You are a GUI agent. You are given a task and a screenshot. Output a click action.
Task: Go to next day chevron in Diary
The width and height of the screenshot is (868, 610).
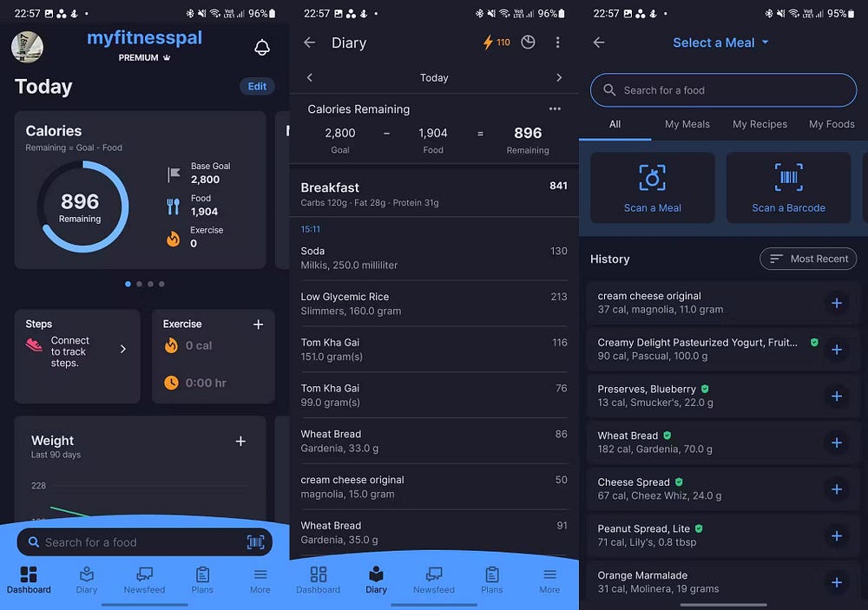(559, 77)
